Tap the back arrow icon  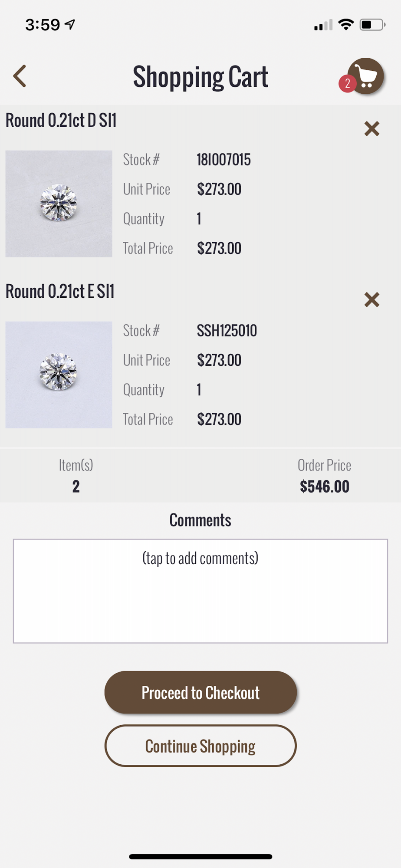(20, 76)
